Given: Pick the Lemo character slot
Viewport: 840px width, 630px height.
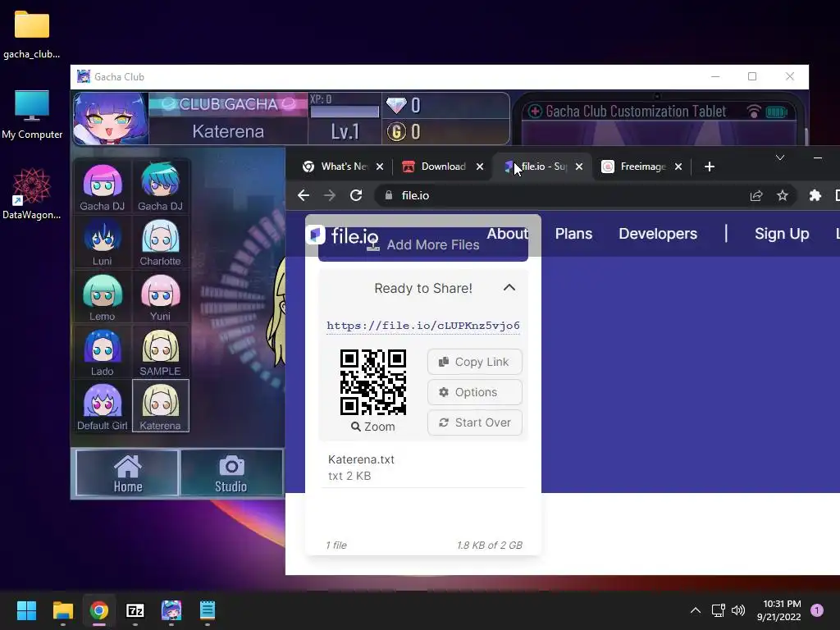Looking at the screenshot, I should coord(103,297).
